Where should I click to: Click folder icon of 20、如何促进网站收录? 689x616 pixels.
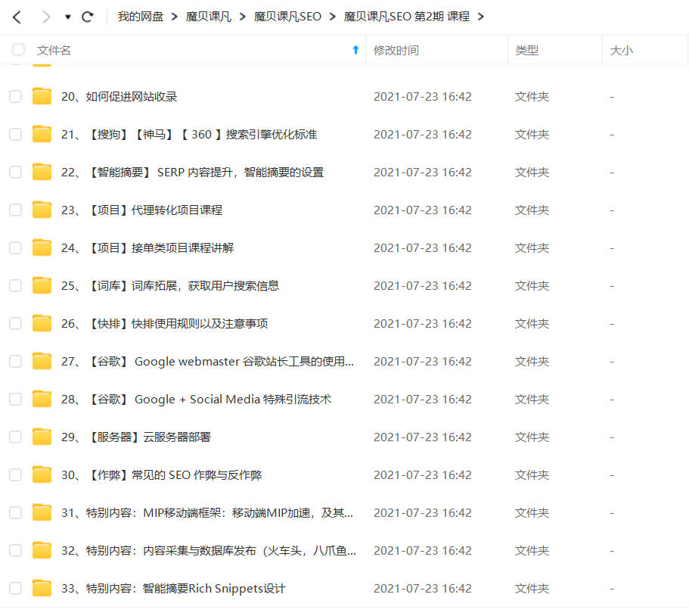42,96
